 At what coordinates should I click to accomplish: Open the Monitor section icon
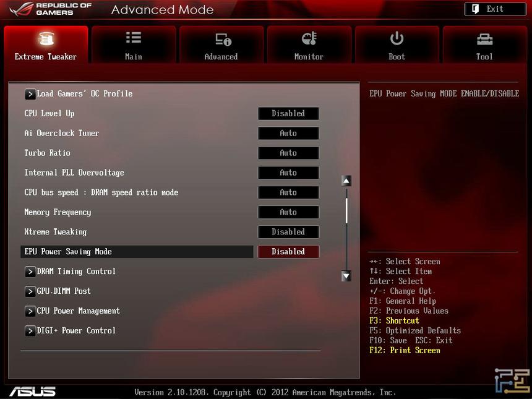[x=309, y=39]
